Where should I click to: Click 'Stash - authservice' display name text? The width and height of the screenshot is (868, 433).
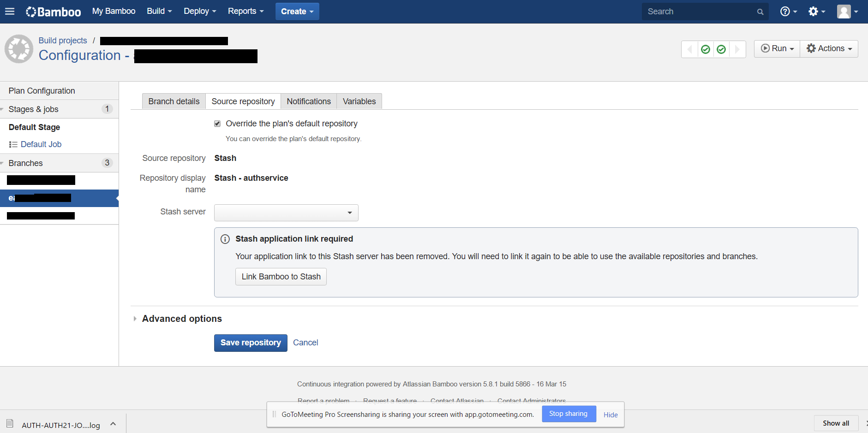pyautogui.click(x=251, y=178)
